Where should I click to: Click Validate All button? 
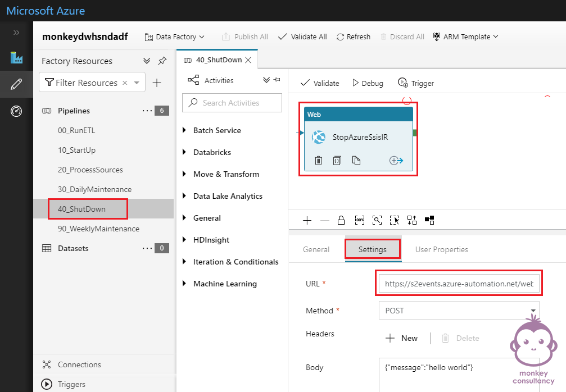tap(302, 37)
